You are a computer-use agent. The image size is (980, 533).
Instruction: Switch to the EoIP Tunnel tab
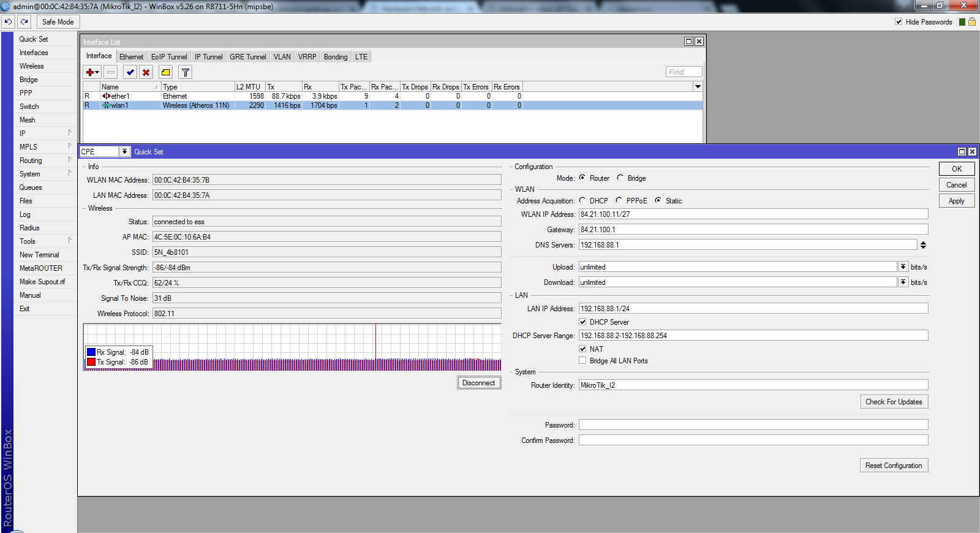tap(169, 56)
